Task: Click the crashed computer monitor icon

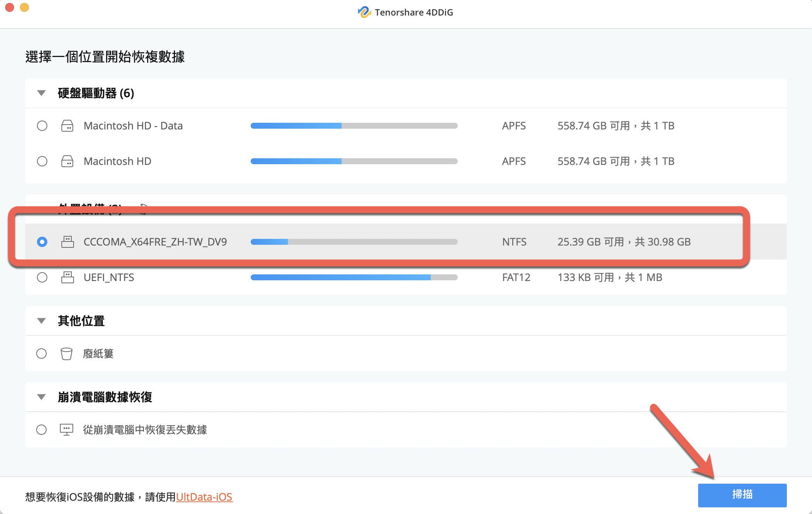Action: 67,430
